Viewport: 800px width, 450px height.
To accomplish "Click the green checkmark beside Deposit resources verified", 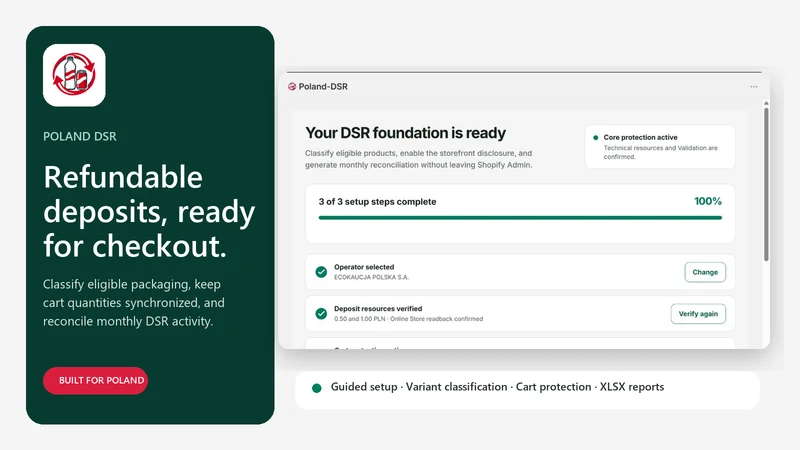I will tap(321, 313).
